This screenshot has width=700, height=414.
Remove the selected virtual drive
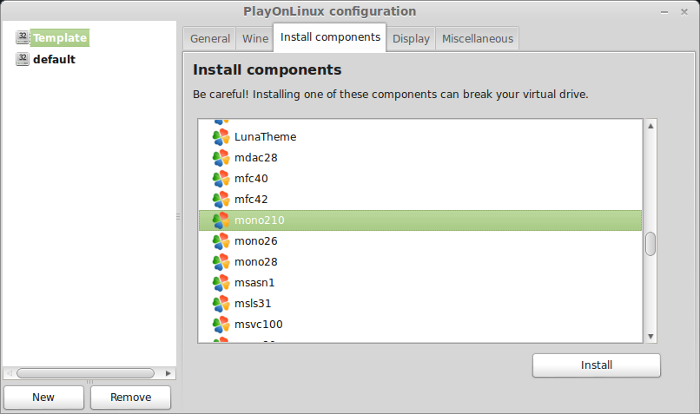click(x=130, y=397)
